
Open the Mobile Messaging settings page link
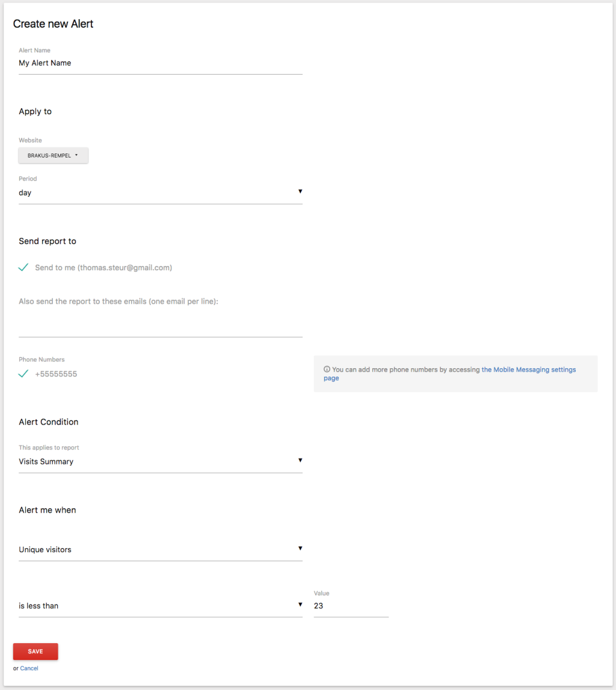tap(528, 370)
